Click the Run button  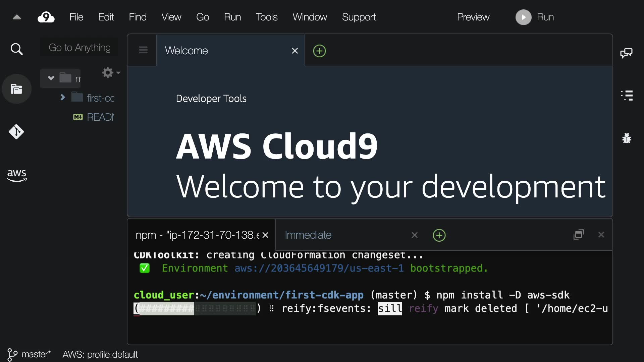click(535, 17)
